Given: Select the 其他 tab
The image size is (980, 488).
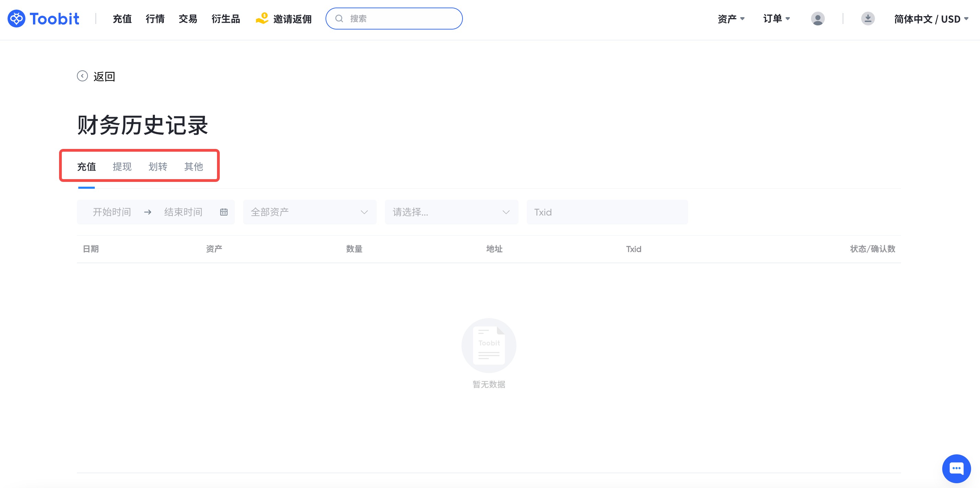Looking at the screenshot, I should 194,166.
